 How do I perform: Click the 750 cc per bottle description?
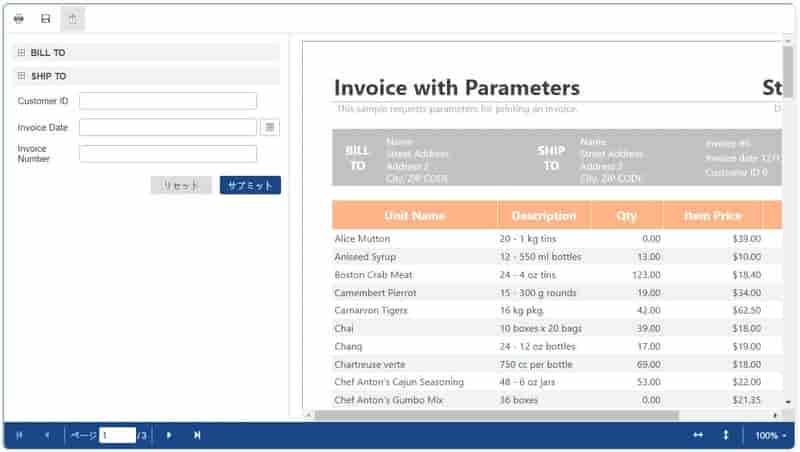(536, 364)
